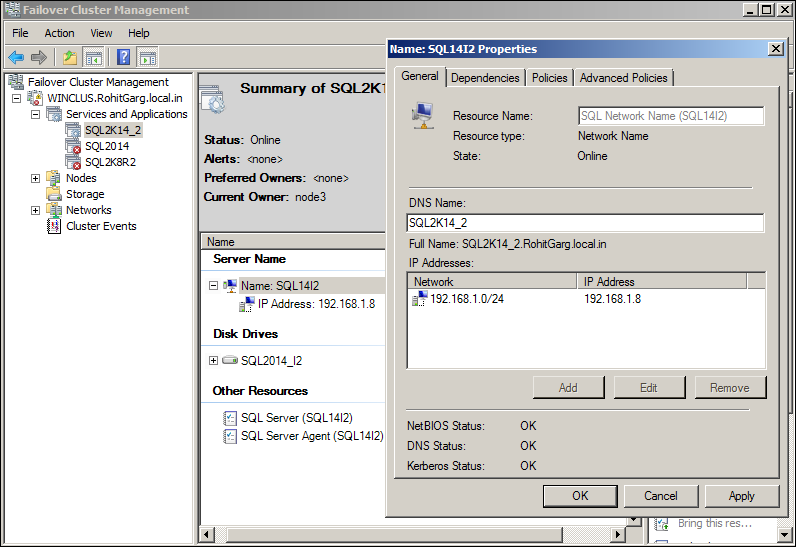Open Cluster Events in the tree
Image resolution: width=796 pixels, height=547 pixels.
101,226
